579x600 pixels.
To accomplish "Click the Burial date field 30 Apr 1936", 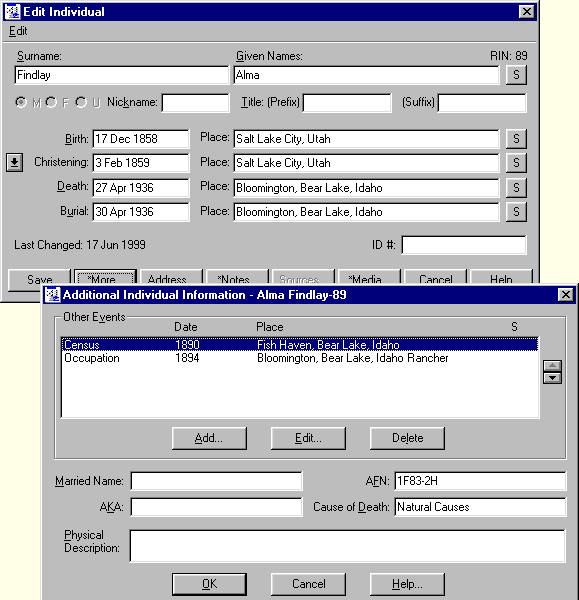I will (x=141, y=212).
